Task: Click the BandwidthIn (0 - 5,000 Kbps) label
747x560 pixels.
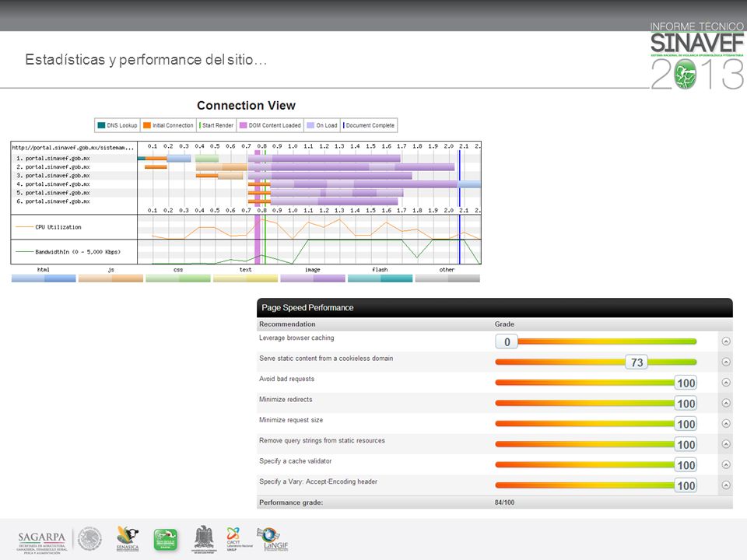Action: coord(78,252)
